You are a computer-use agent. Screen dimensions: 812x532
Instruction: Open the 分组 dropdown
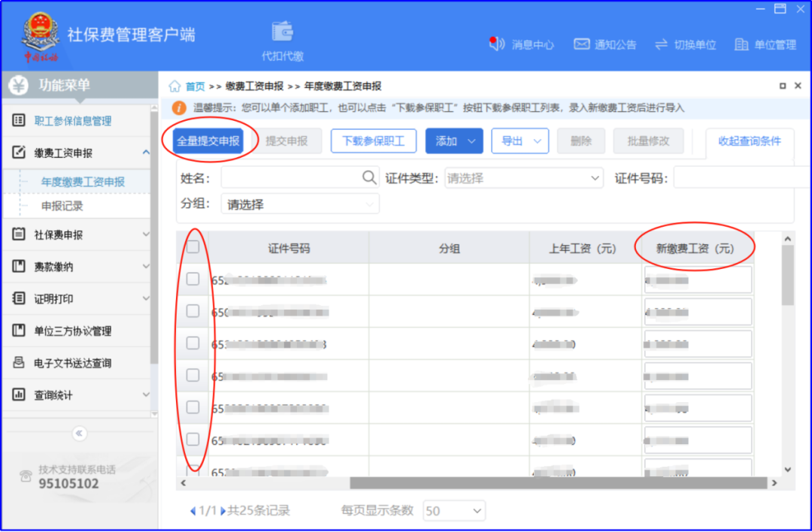tap(300, 204)
